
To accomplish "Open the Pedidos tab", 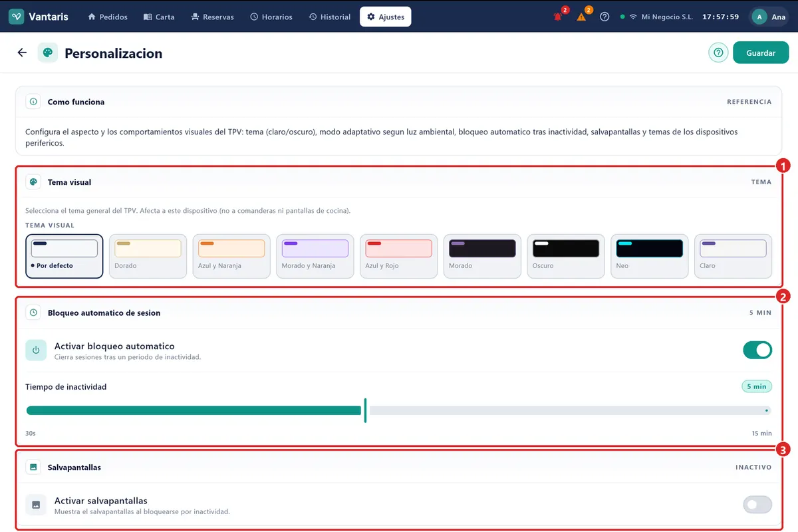I will coord(108,17).
